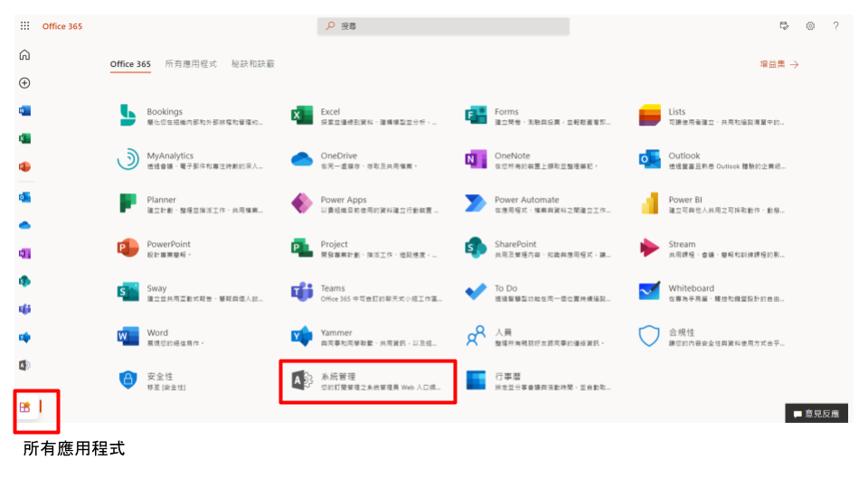868x488 pixels.
Task: Launch Forms from the app grid
Action: [x=537, y=116]
